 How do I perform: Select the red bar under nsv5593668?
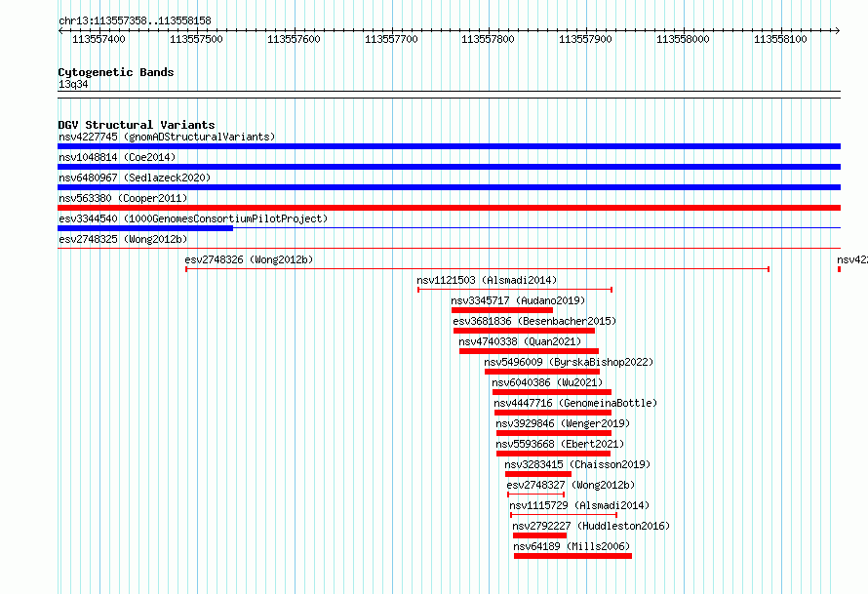point(553,454)
